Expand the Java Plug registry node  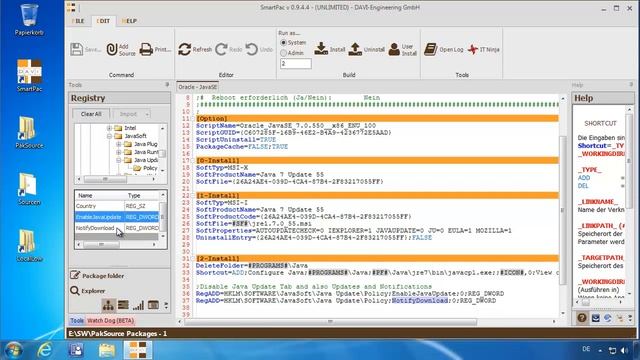118,144
